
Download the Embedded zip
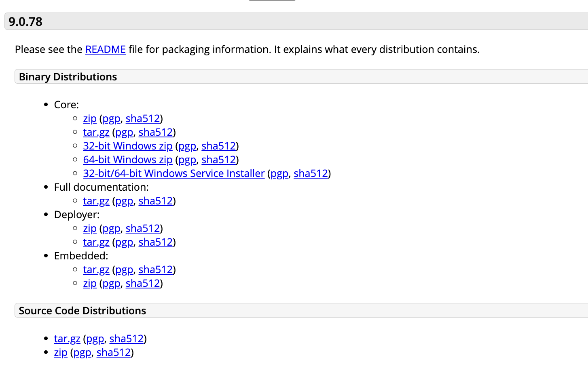pos(90,283)
